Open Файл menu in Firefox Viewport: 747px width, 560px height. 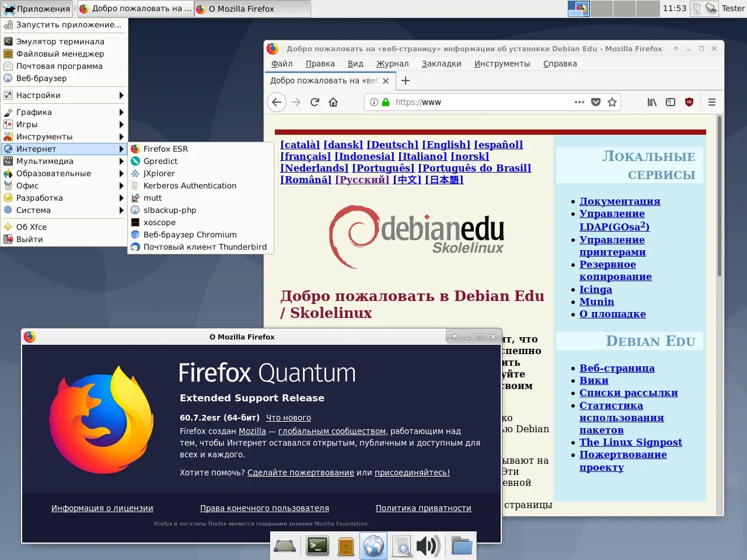(x=282, y=64)
